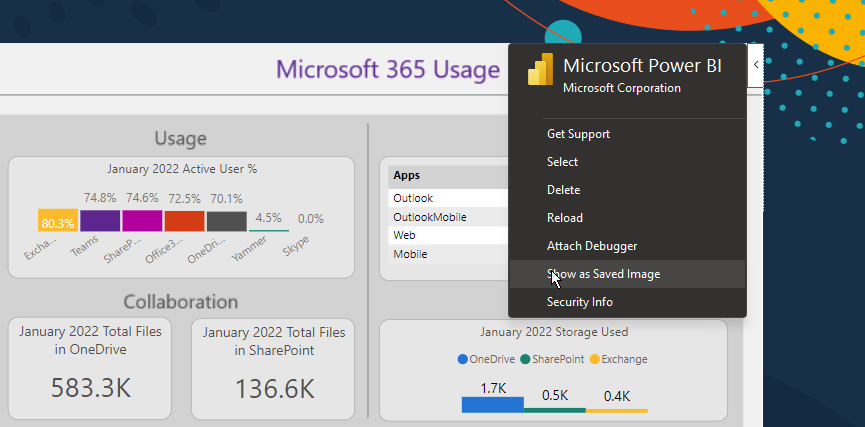
Task: Choose Delete in the add-in menu
Action: [627, 190]
